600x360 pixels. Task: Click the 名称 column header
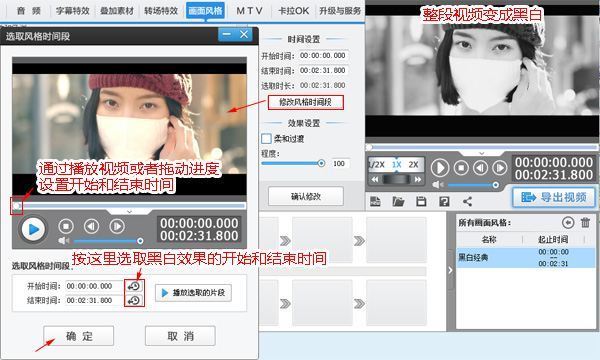click(489, 239)
